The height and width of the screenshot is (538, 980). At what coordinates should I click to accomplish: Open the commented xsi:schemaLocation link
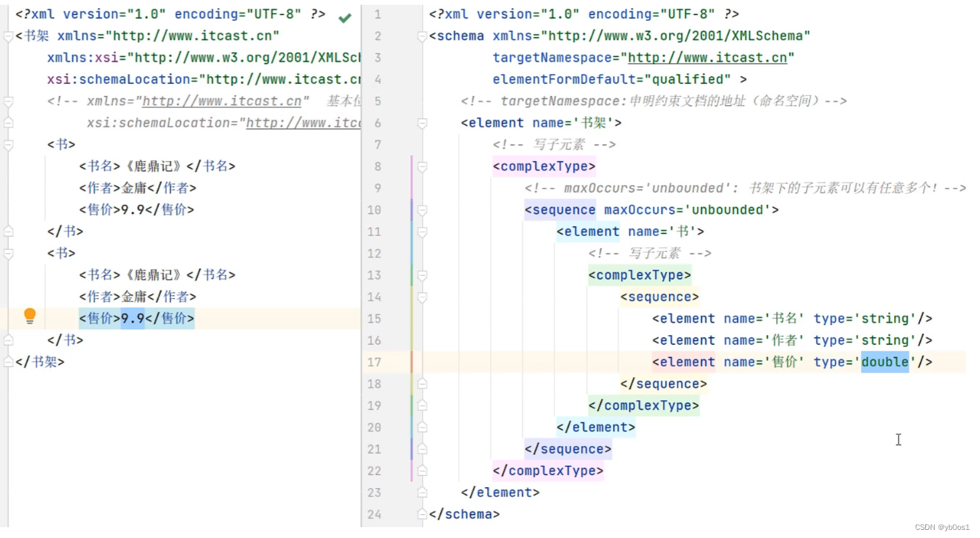pos(304,123)
